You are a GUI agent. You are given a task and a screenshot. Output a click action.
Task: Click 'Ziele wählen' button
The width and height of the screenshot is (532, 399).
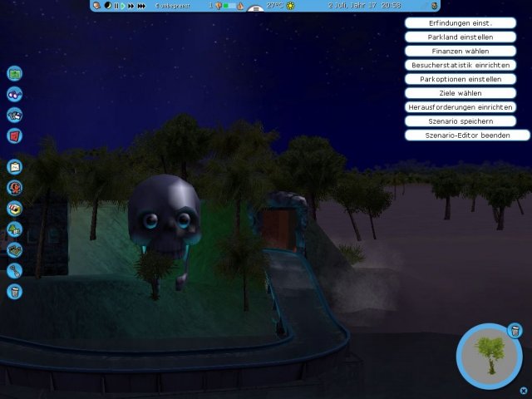point(460,93)
